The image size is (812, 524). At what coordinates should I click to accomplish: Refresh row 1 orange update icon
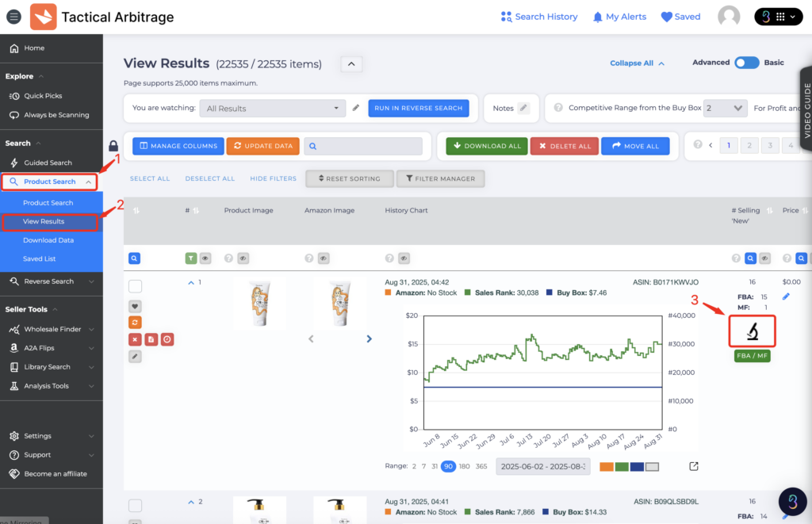tap(135, 323)
